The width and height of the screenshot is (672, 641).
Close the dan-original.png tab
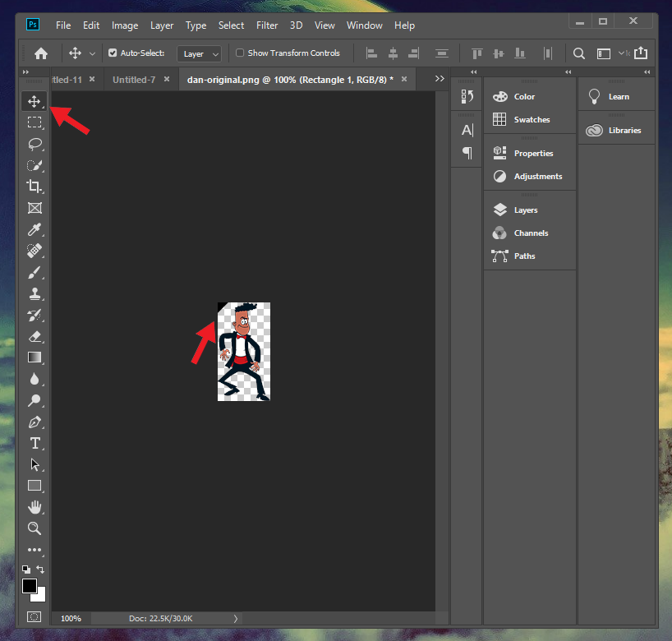[404, 79]
